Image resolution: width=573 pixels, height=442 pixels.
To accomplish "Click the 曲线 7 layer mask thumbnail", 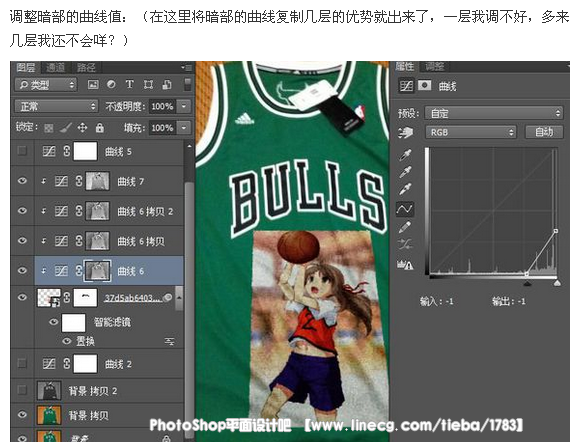I will [97, 181].
